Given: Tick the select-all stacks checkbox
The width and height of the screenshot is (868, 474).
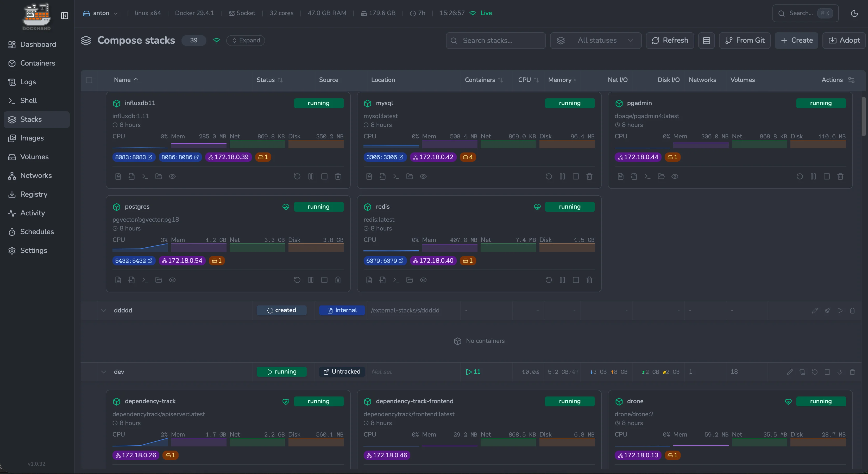Looking at the screenshot, I should coord(89,80).
